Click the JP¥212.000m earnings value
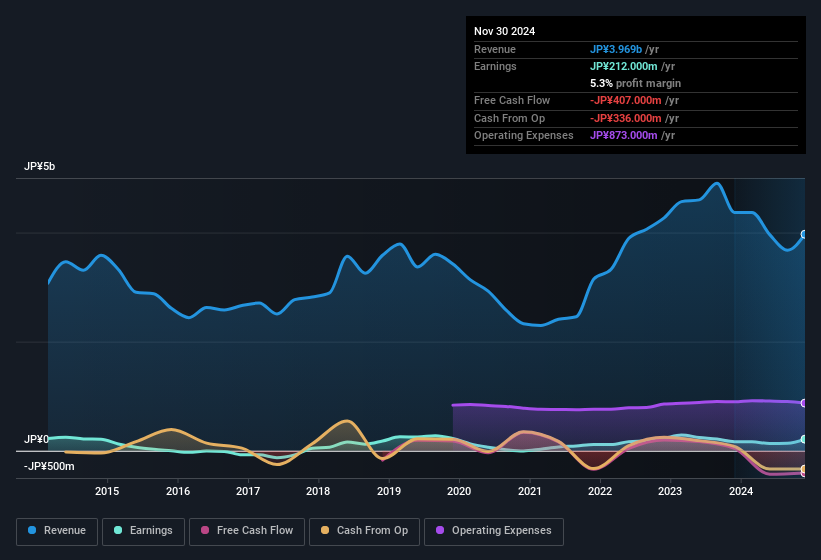 coord(624,66)
